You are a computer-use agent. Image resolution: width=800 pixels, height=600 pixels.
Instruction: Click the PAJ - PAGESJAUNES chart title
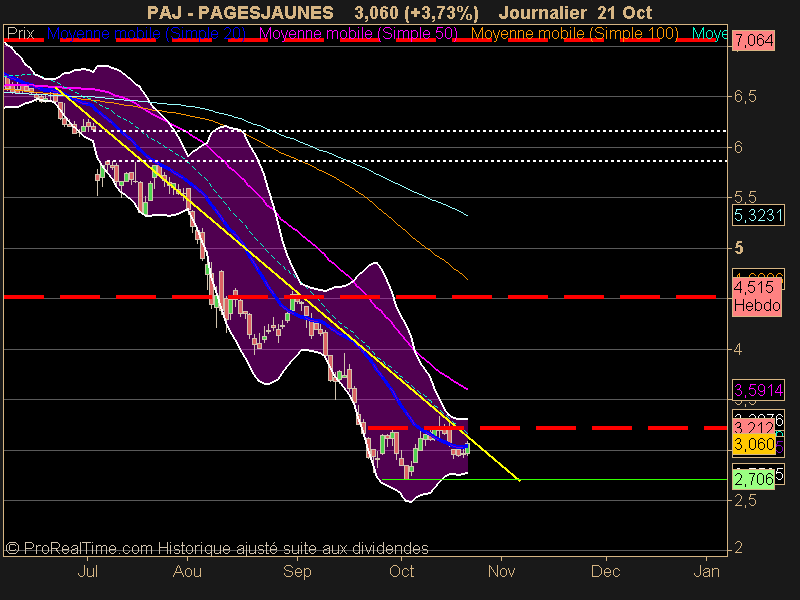pyautogui.click(x=240, y=12)
